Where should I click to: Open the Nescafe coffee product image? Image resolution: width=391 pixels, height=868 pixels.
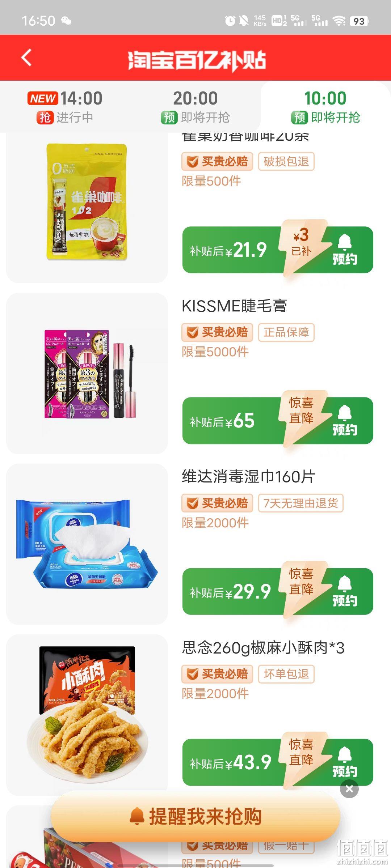(87, 202)
